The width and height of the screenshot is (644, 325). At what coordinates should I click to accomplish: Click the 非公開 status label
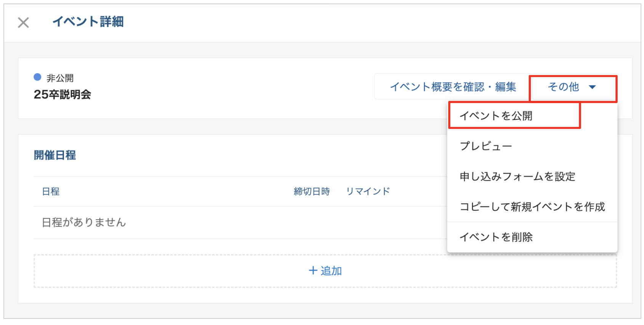tap(60, 78)
